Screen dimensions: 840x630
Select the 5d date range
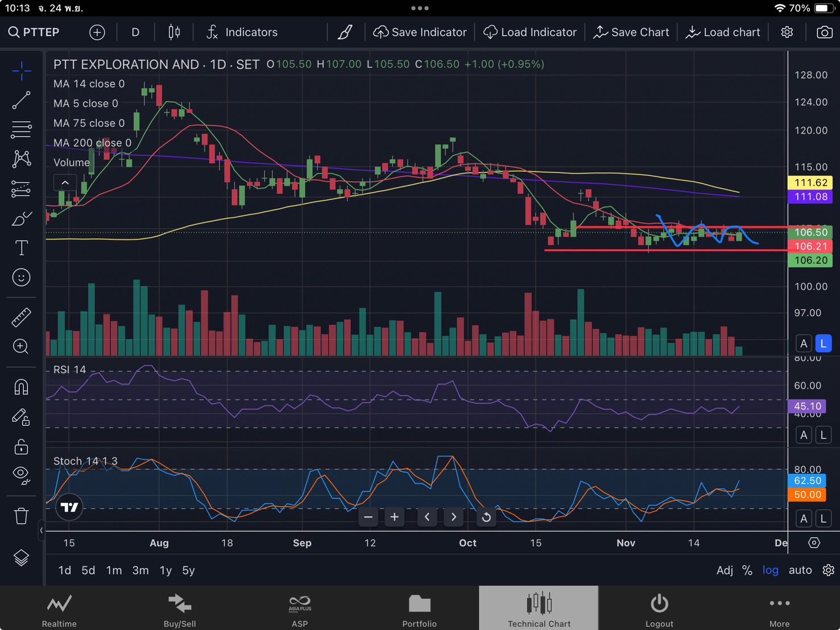[88, 570]
